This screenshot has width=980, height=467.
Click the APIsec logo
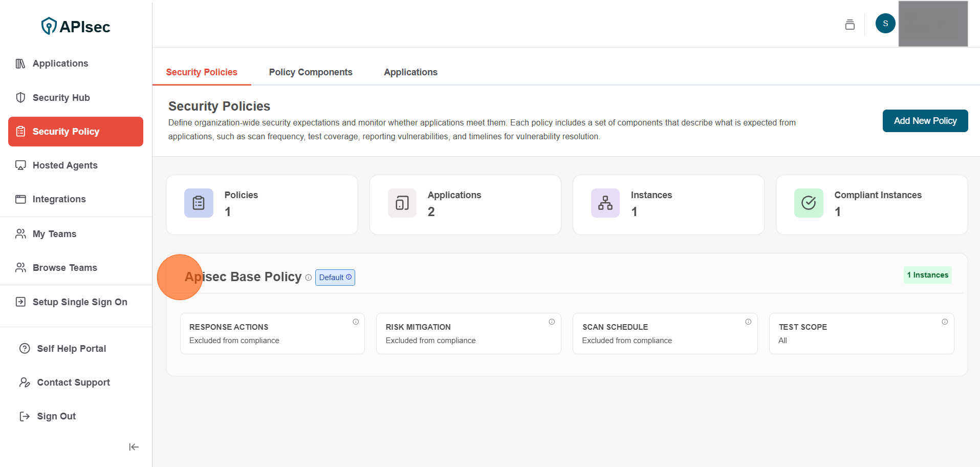(76, 26)
